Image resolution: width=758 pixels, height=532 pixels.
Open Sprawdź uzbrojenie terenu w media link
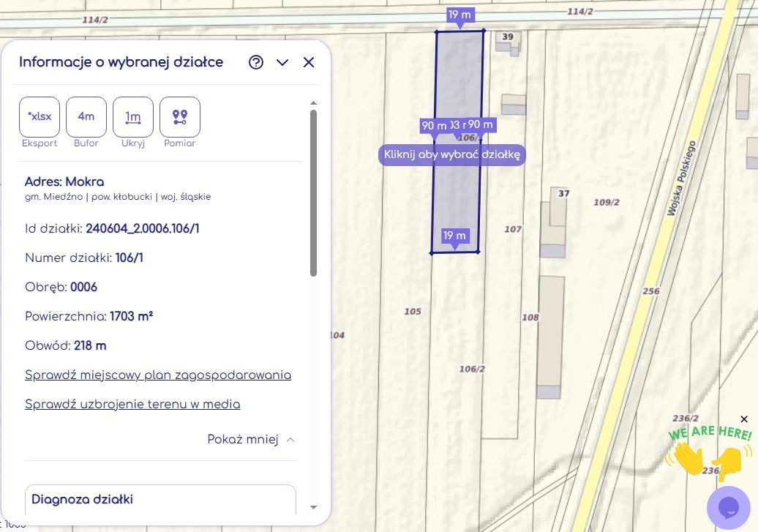click(132, 405)
